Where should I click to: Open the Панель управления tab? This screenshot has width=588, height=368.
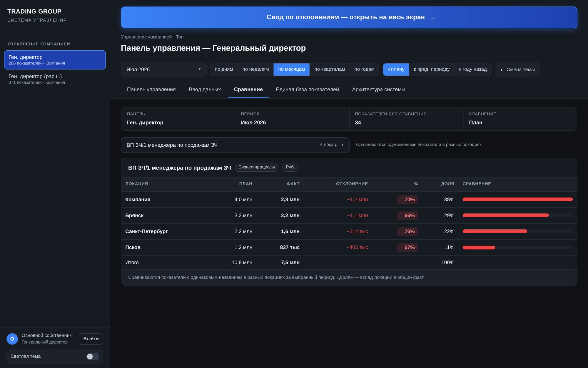tap(151, 89)
